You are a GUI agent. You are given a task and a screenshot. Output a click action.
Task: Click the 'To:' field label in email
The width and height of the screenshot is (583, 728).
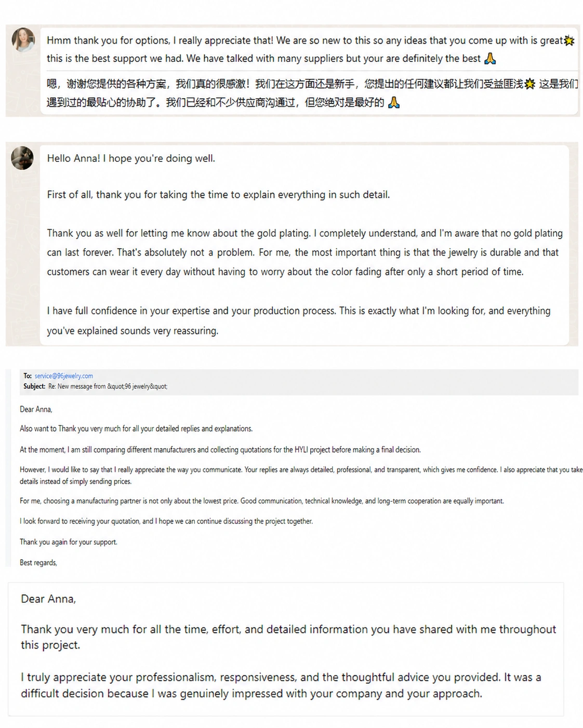click(28, 376)
